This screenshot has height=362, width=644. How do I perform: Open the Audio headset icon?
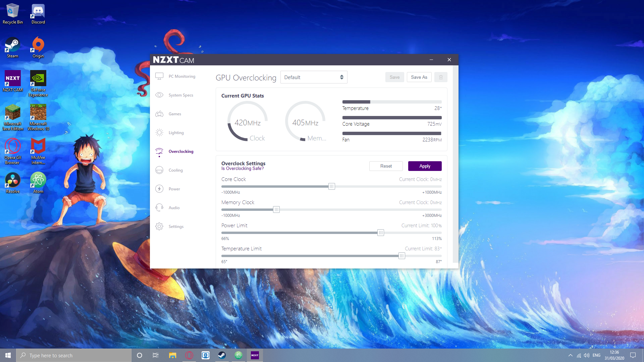[159, 208]
